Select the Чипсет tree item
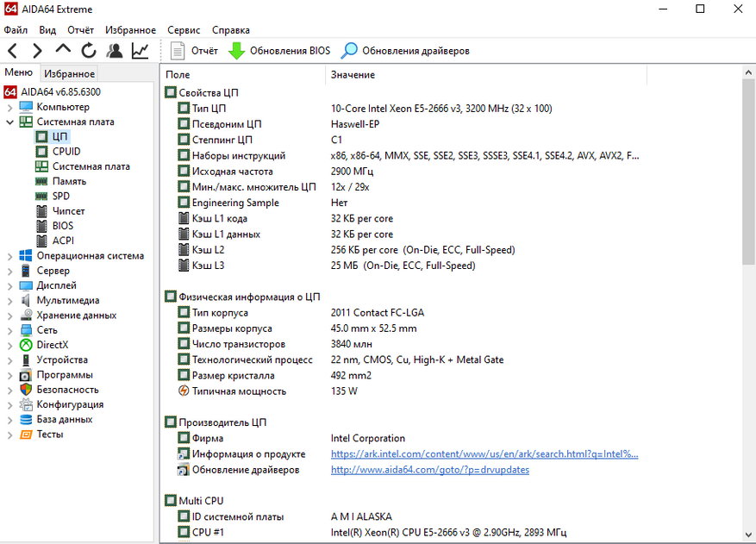Image resolution: width=756 pixels, height=544 pixels. pyautogui.click(x=68, y=211)
